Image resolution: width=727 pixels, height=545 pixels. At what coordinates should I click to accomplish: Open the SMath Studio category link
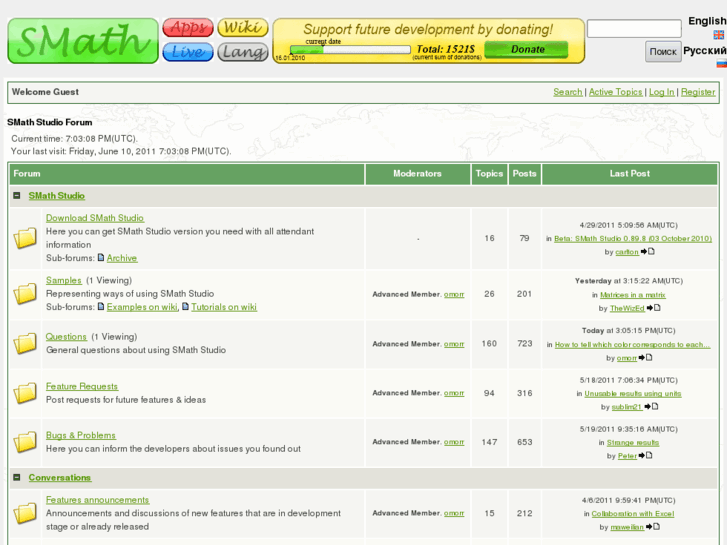tap(57, 196)
